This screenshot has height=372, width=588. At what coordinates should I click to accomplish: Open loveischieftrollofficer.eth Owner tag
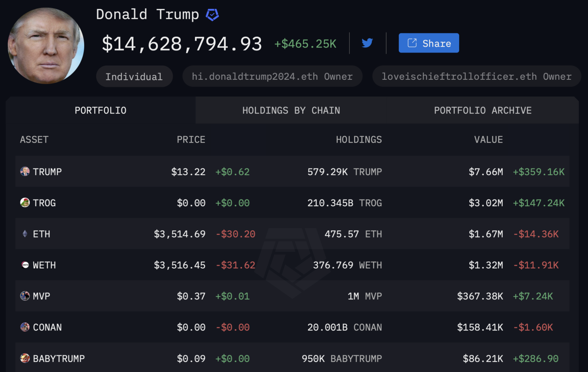pos(476,77)
